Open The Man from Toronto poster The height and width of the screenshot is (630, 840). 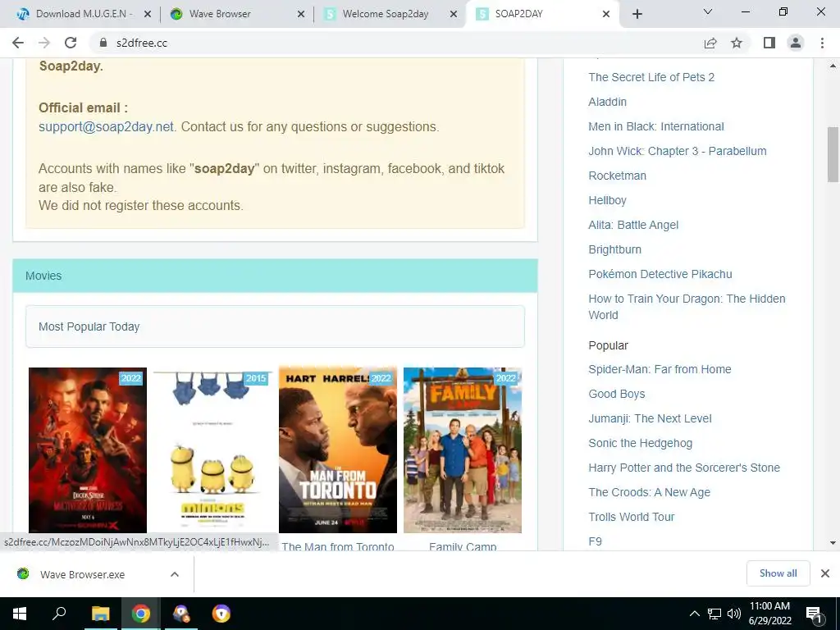tap(338, 450)
